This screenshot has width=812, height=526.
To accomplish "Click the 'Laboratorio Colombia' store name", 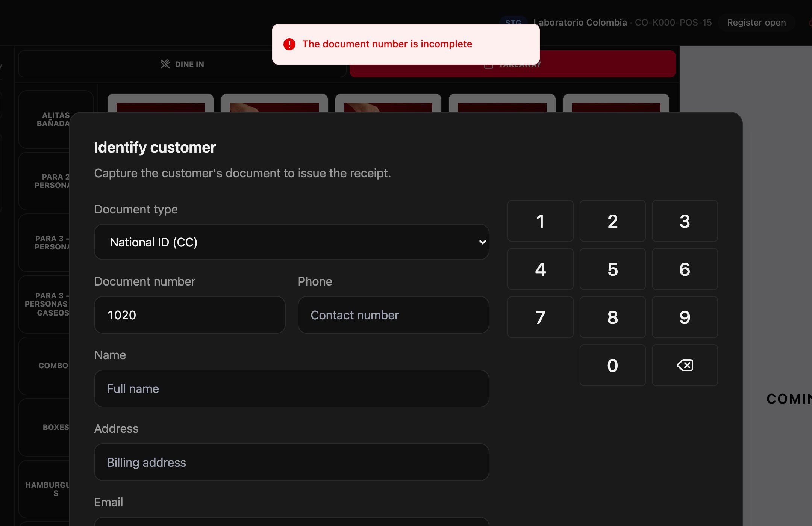I will click(x=580, y=23).
